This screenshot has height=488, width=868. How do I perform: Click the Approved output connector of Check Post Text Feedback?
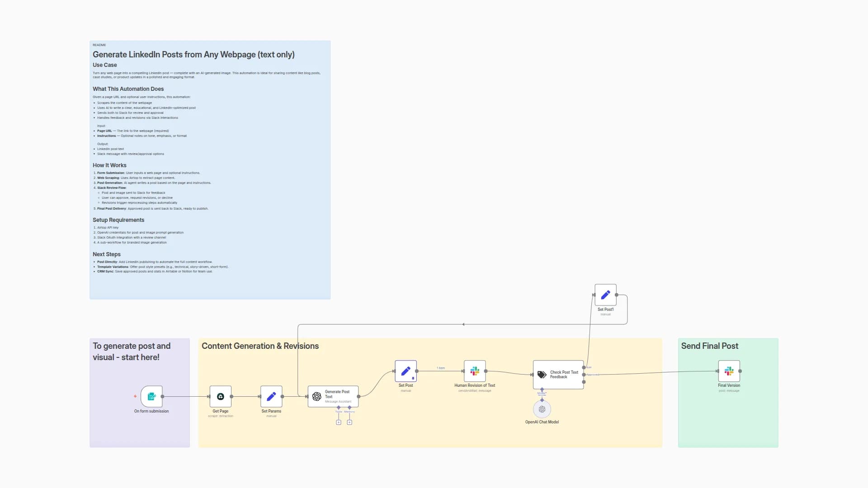(x=584, y=375)
